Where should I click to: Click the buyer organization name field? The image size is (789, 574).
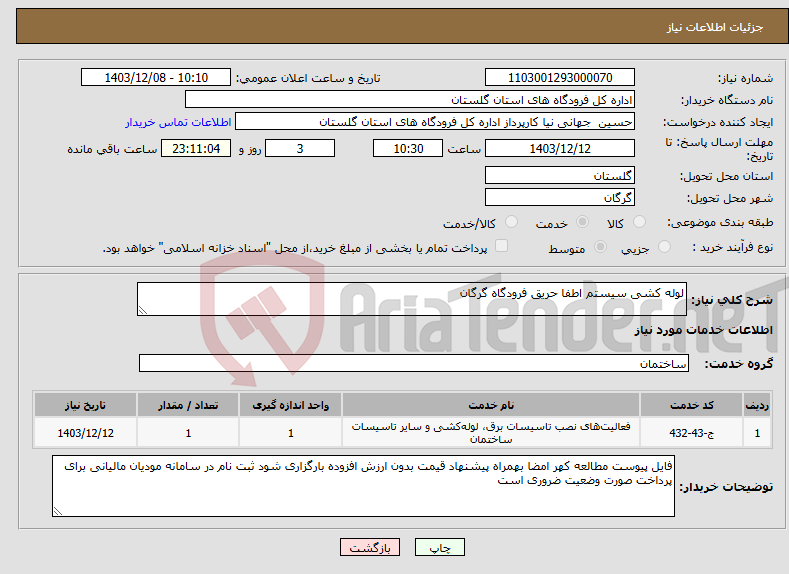click(x=410, y=100)
